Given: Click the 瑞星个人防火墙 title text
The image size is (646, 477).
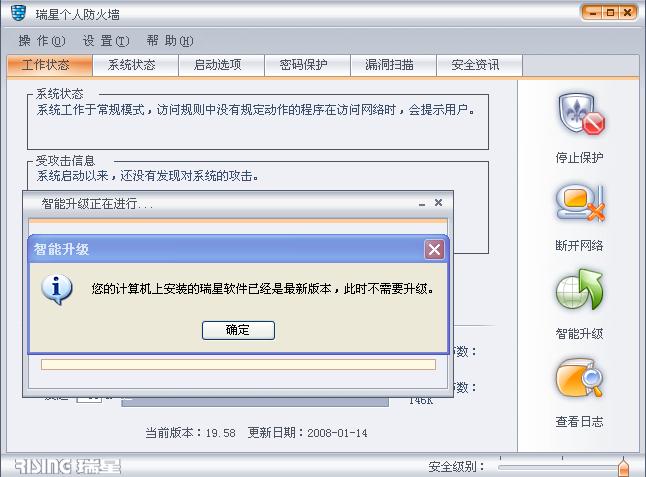Looking at the screenshot, I should click(x=77, y=15).
